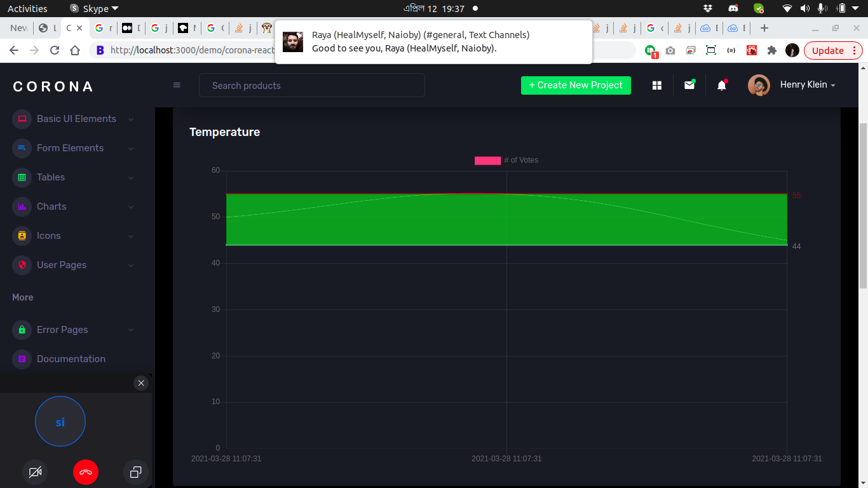
Task: Toggle the camera off button in call
Action: tap(35, 472)
